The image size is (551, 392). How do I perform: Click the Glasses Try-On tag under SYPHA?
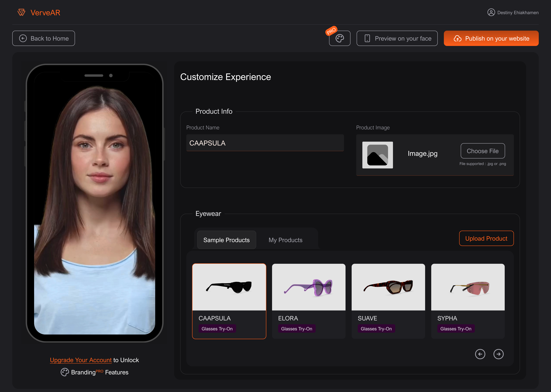[456, 329]
